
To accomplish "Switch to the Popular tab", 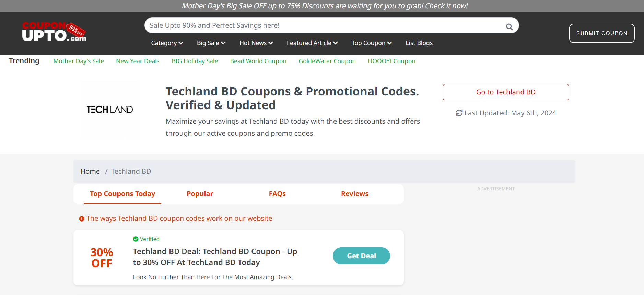I will tap(200, 194).
